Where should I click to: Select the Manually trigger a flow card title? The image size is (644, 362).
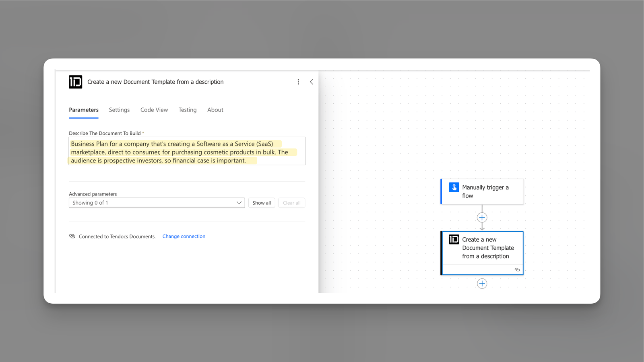pyautogui.click(x=485, y=191)
